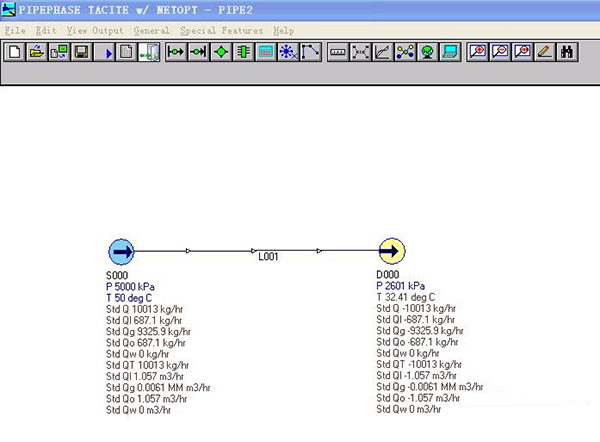Open the General menu

(x=152, y=31)
